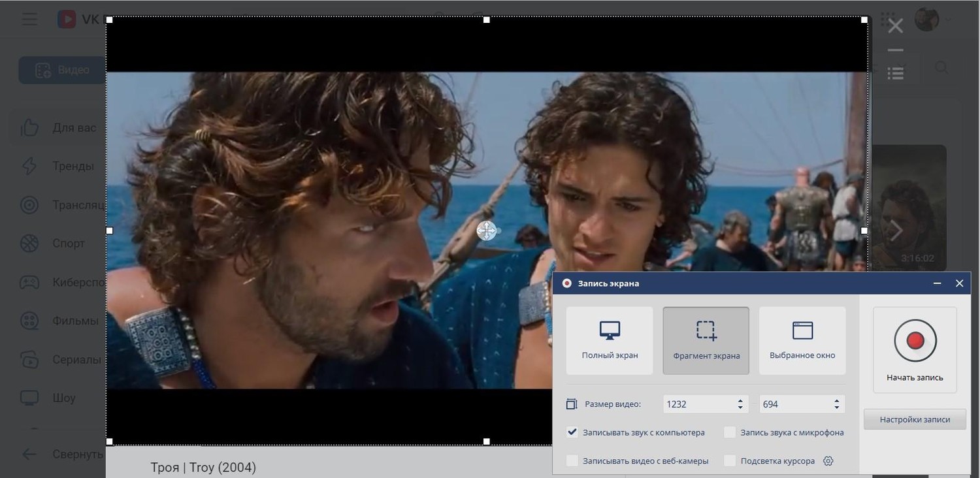Select Полный экран capture mode
Viewport: 980px width, 478px height.
(610, 341)
